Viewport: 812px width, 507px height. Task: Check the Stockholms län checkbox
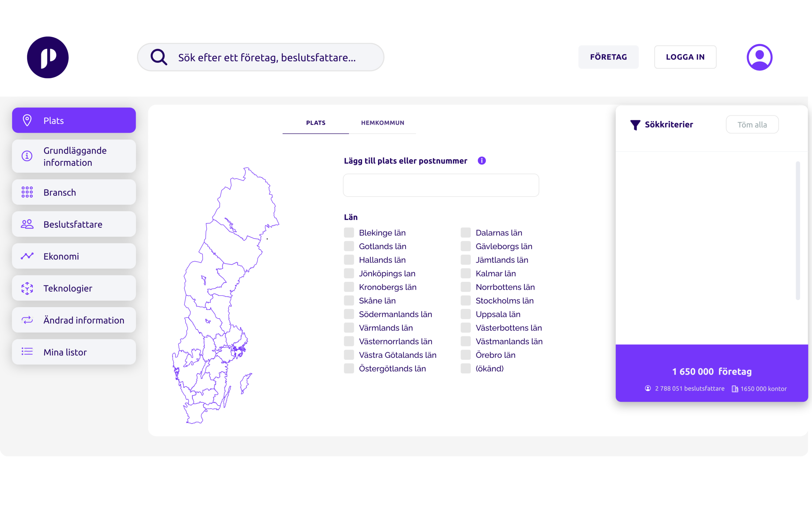tap(465, 301)
